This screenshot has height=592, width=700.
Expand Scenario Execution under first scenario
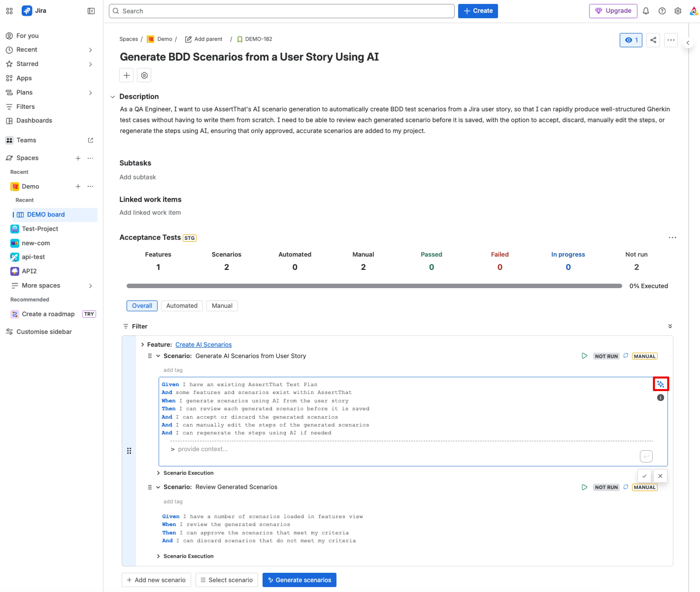(x=158, y=473)
